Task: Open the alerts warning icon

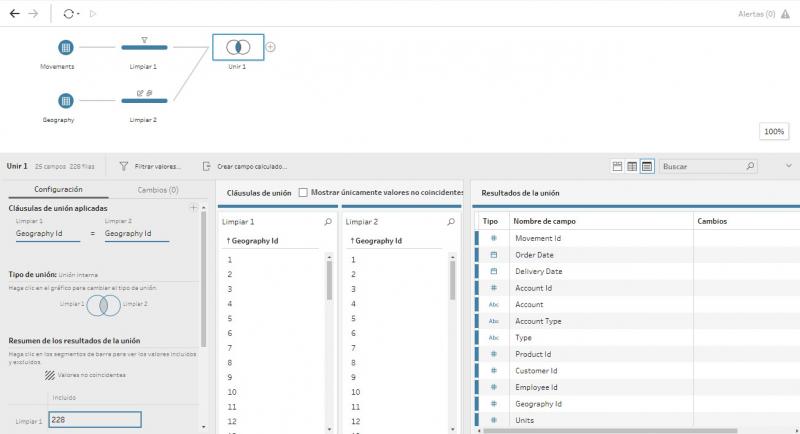Action: [x=785, y=14]
